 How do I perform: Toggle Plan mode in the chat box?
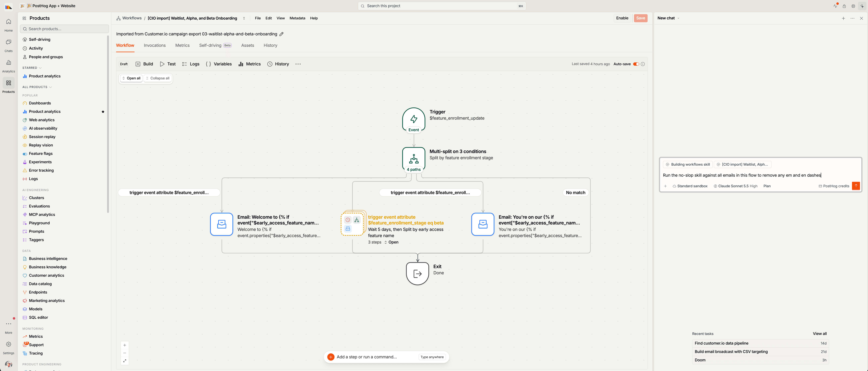[x=767, y=186]
